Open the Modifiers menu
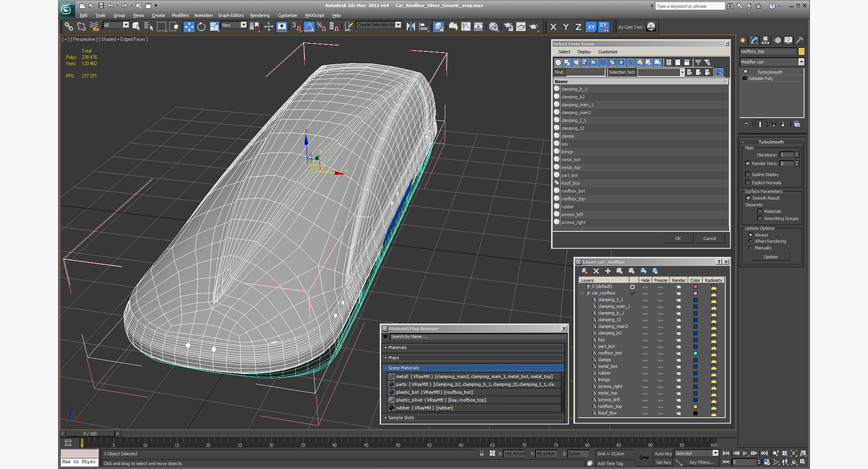 (180, 15)
